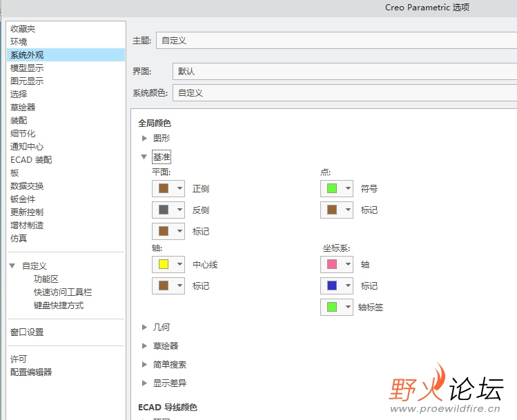Open dropdown arrow for 点 标记 color

348,210
